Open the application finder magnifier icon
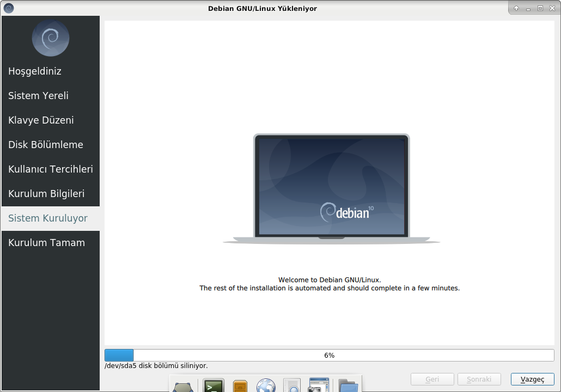The height and width of the screenshot is (392, 561). tap(292, 385)
